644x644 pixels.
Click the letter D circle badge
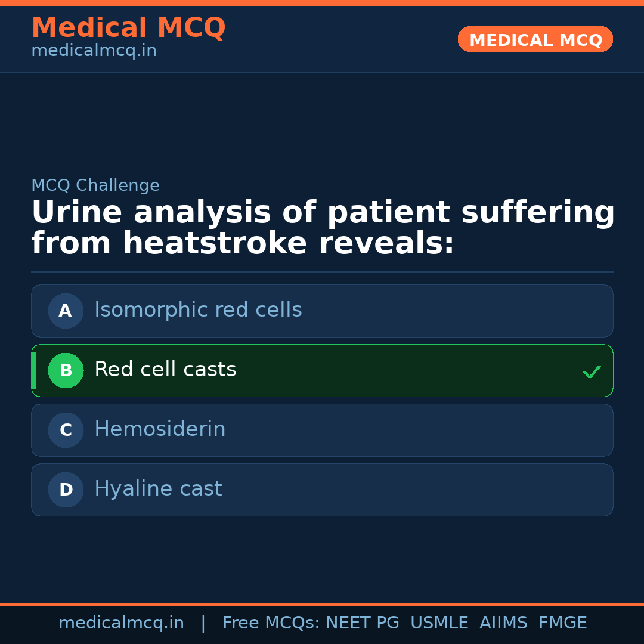pyautogui.click(x=66, y=490)
